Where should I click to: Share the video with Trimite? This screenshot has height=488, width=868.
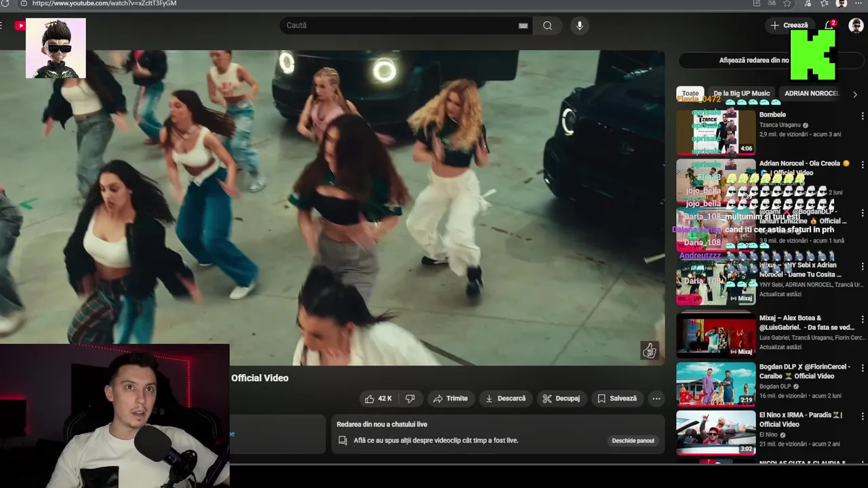coord(450,399)
